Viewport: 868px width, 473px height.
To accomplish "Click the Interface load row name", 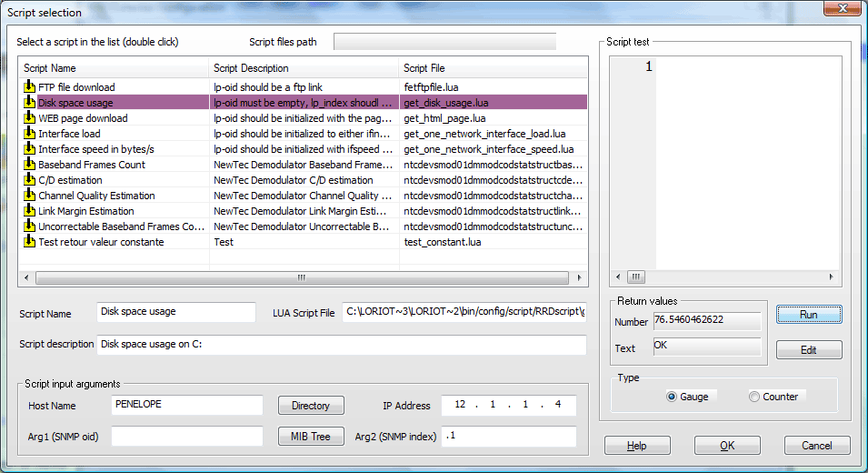I will (x=69, y=134).
